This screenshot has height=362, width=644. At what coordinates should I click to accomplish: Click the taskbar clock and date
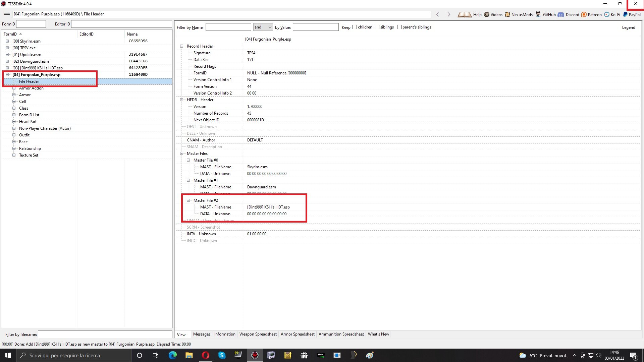(614, 355)
